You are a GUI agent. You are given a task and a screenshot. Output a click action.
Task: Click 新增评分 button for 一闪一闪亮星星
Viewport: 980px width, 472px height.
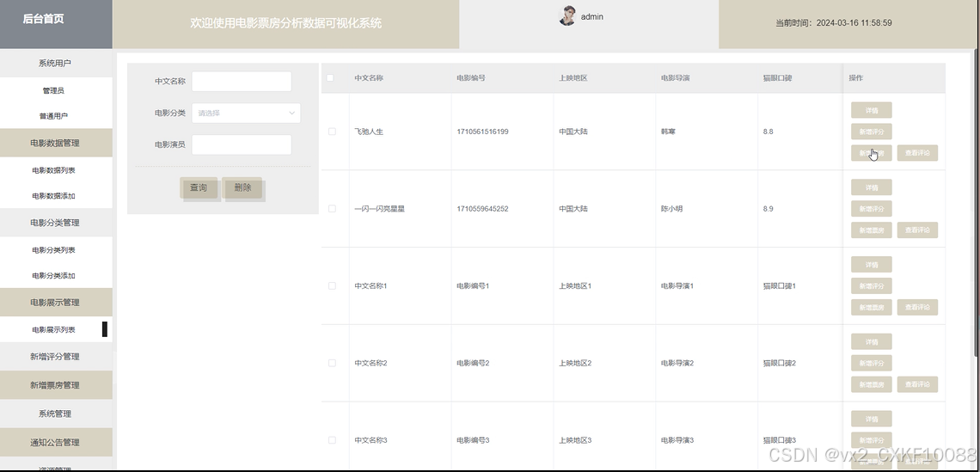click(x=871, y=209)
